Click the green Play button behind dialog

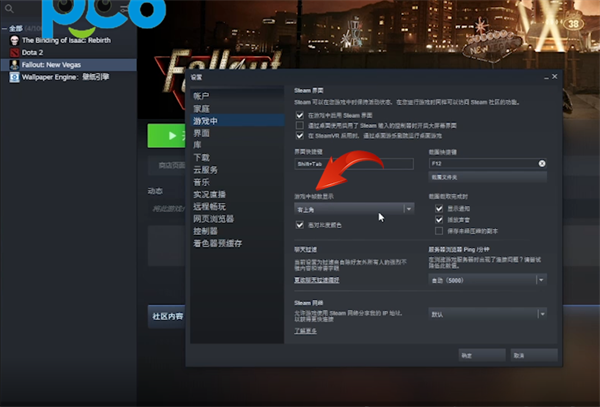pos(166,135)
